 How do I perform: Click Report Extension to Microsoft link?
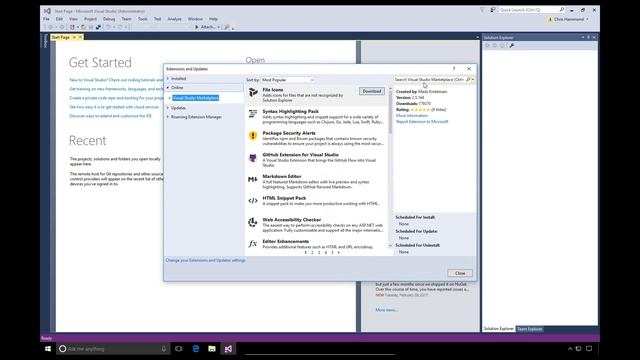(422, 122)
